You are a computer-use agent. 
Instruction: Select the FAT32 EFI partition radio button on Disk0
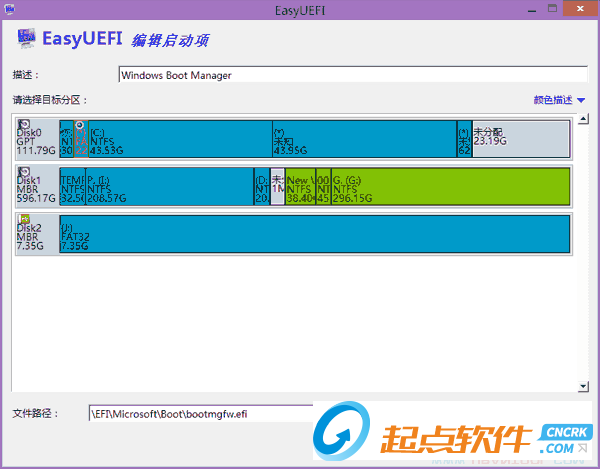click(x=80, y=125)
